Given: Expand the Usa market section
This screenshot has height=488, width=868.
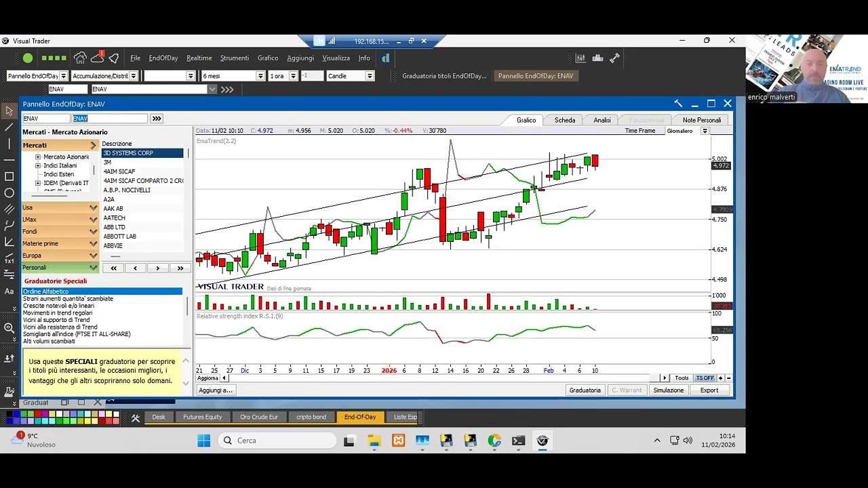Looking at the screenshot, I should tap(60, 207).
